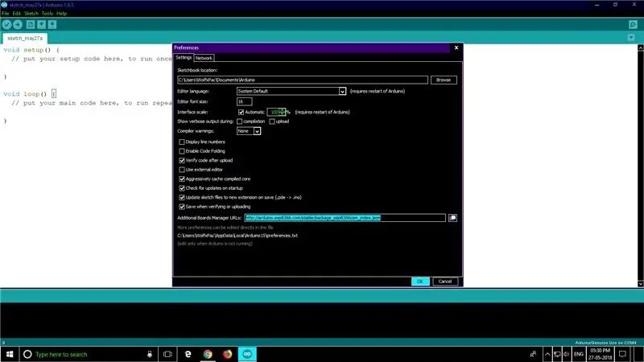Open the preferences.txt file path link

(237, 236)
